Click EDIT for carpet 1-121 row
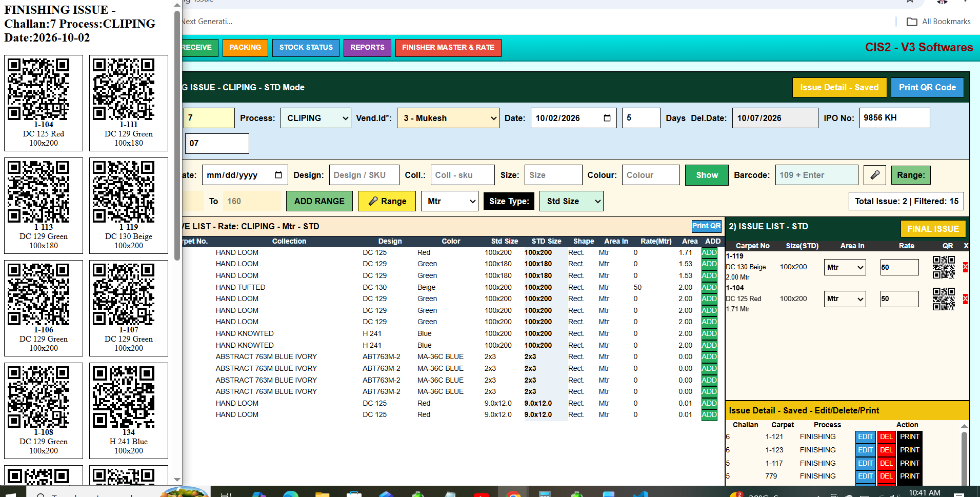This screenshot has width=980, height=497. tap(866, 436)
